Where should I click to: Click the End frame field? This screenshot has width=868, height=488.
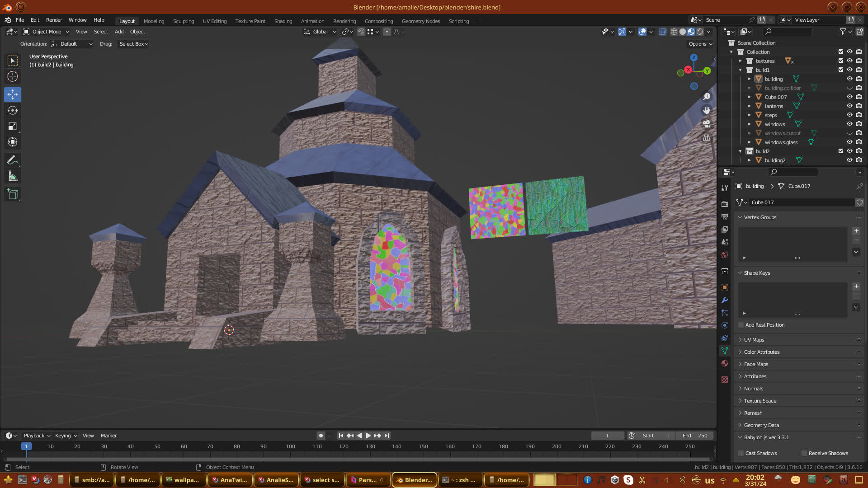pyautogui.click(x=695, y=436)
